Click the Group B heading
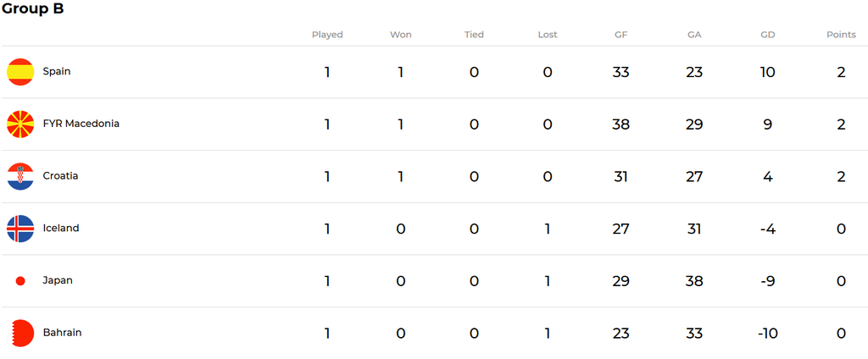 [33, 9]
